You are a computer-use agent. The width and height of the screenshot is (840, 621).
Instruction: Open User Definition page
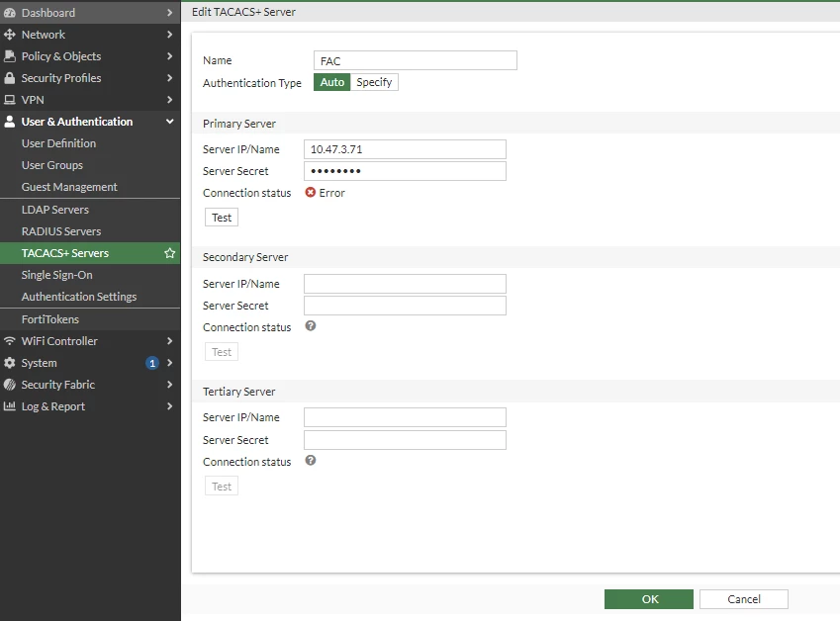(x=90, y=143)
